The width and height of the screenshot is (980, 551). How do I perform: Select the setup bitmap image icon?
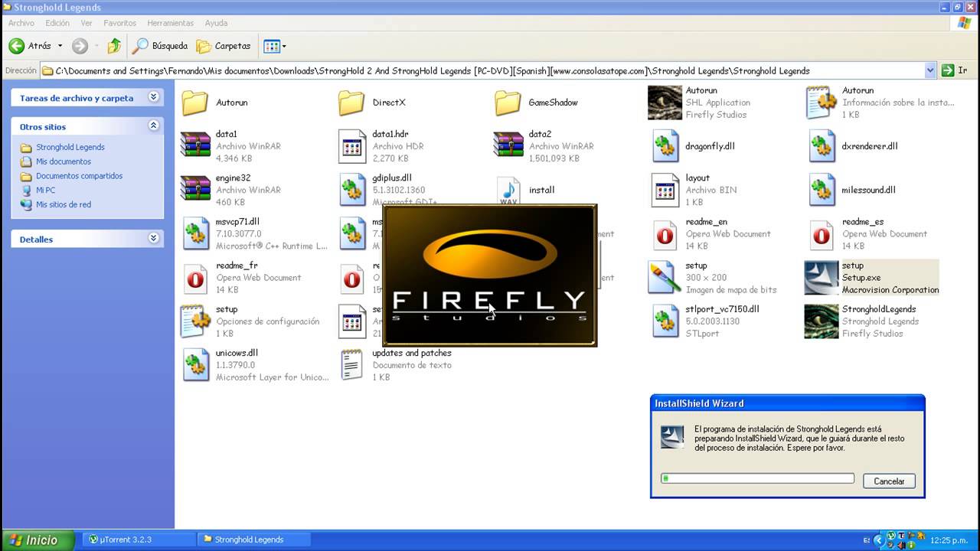pos(664,278)
